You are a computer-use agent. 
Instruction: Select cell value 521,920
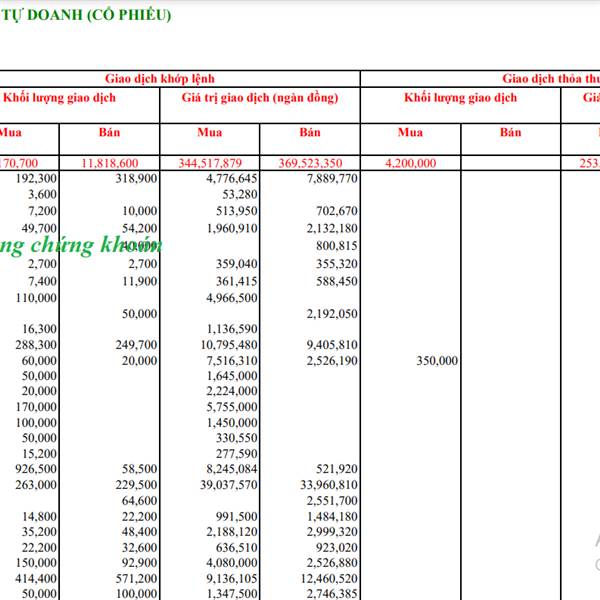click(337, 469)
